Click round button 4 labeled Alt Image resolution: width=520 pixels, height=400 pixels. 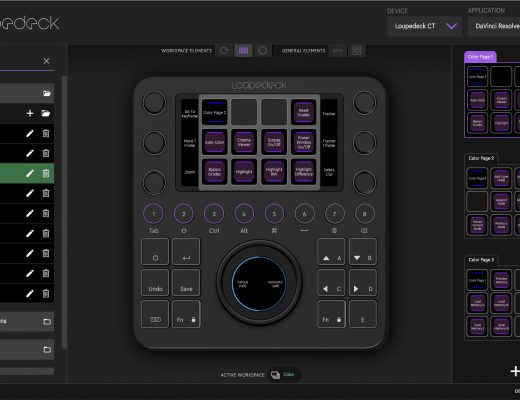(x=244, y=214)
